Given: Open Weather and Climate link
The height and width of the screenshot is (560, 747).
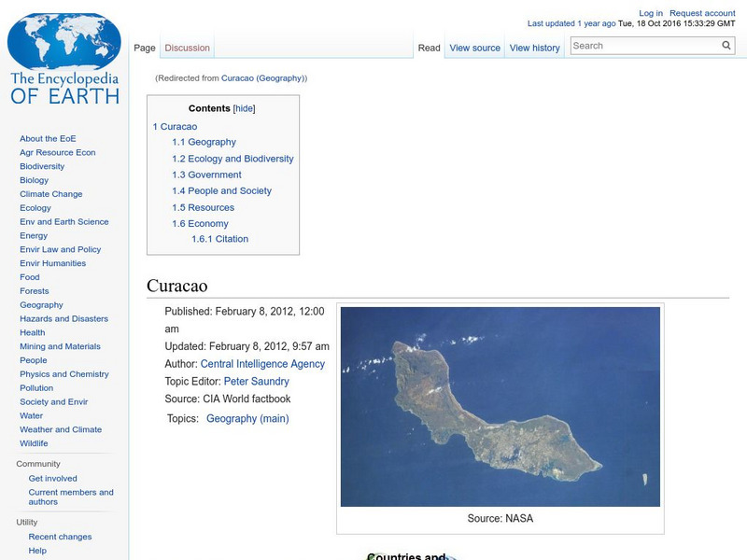Looking at the screenshot, I should pos(61,429).
